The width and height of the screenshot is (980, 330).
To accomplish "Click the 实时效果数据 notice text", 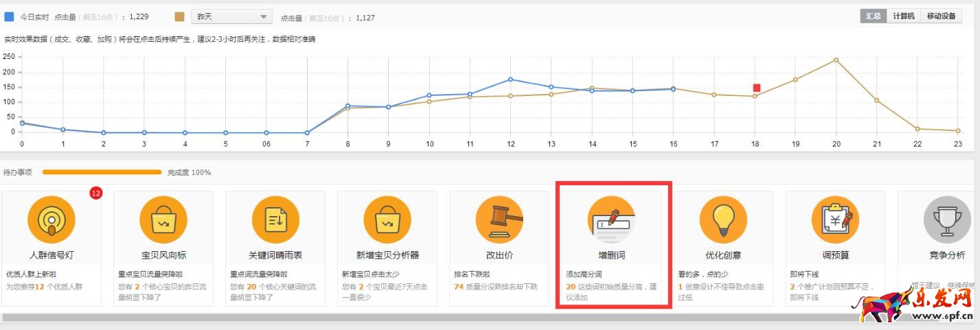I will click(x=159, y=39).
